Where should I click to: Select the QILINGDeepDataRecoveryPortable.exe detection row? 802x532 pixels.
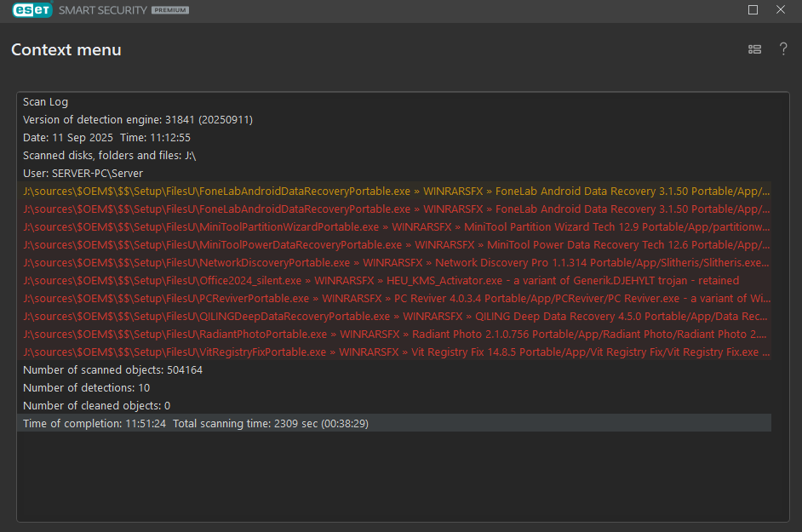coord(394,317)
